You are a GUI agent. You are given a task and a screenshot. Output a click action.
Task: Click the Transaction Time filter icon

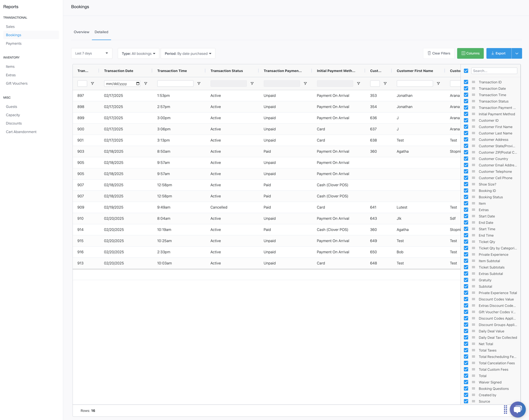[199, 83]
